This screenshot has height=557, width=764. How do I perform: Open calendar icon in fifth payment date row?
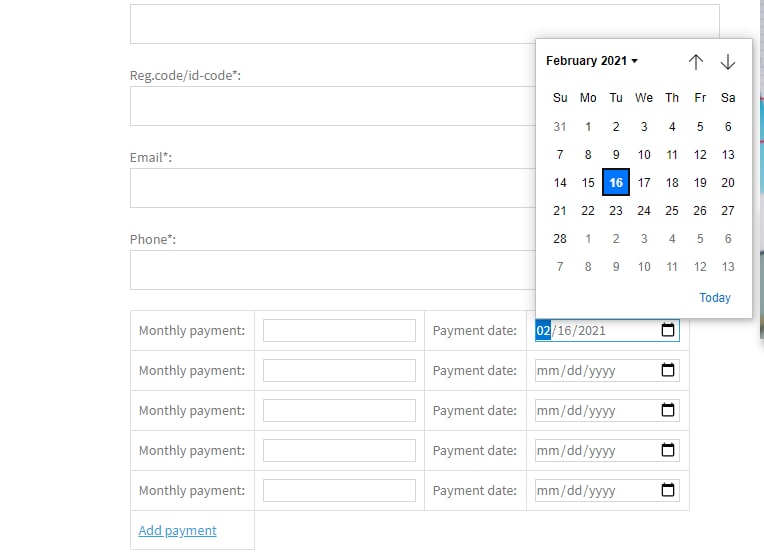tap(668, 490)
